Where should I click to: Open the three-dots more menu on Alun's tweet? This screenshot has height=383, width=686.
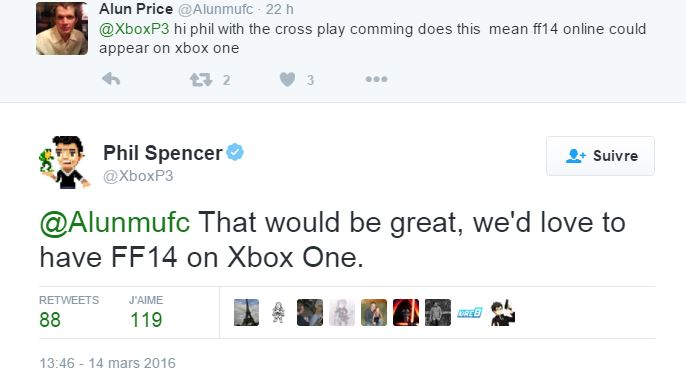click(x=376, y=79)
